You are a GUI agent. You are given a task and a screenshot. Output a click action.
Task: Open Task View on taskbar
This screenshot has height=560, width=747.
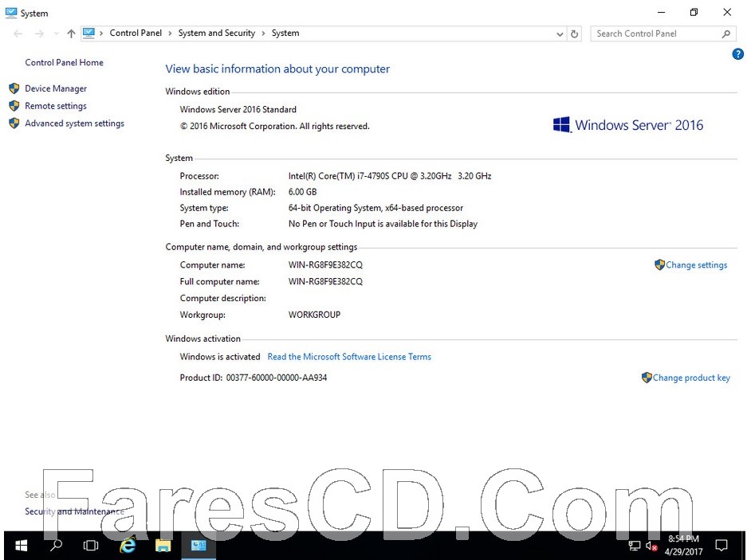(91, 546)
